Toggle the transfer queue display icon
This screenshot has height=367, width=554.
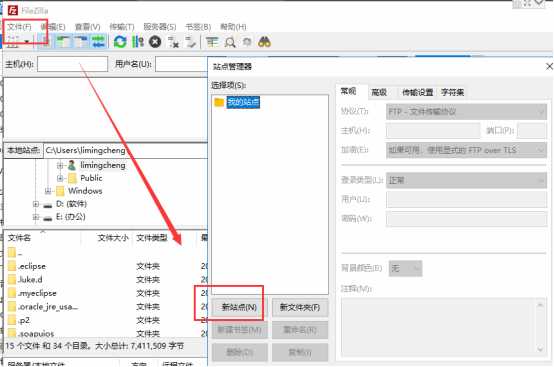(99, 42)
